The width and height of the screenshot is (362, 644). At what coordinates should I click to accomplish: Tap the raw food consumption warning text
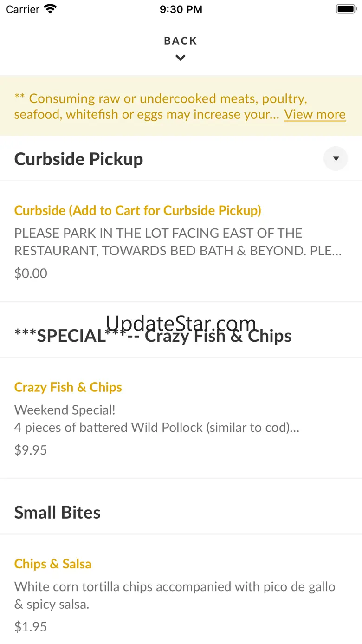coord(147,106)
